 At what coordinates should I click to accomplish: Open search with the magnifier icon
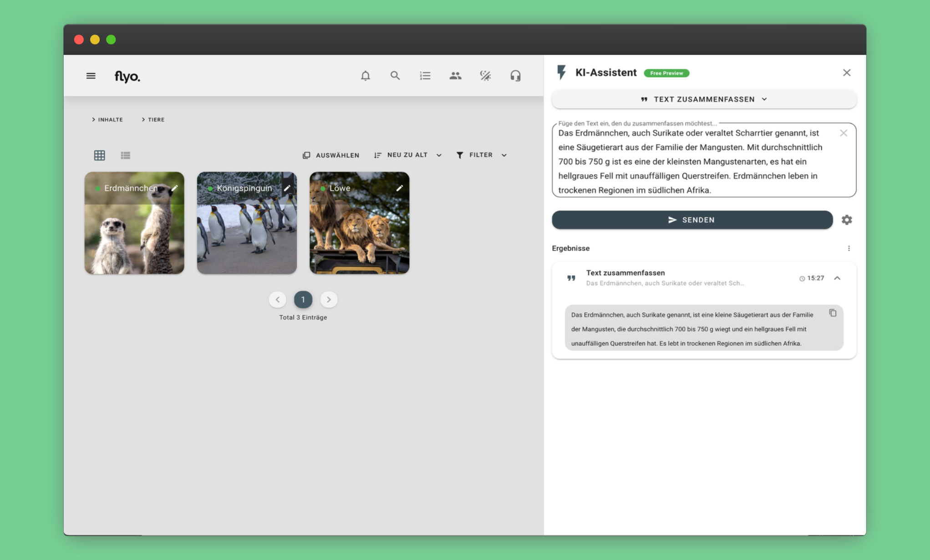(395, 76)
